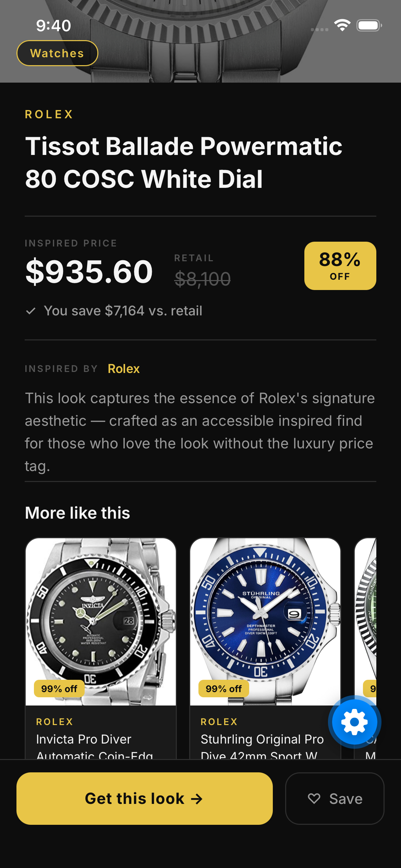The image size is (401, 868).
Task: Tap the 88% OFF discount badge
Action: point(340,266)
